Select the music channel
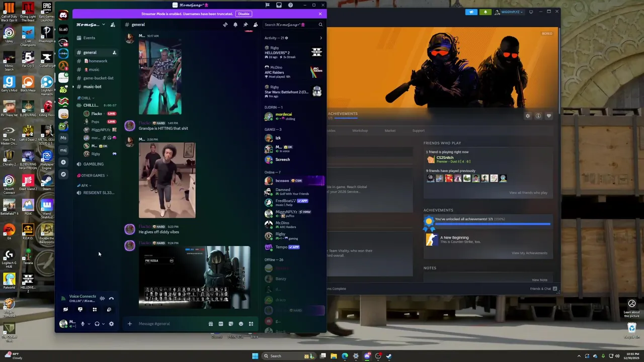The image size is (644, 362). pyautogui.click(x=97, y=69)
